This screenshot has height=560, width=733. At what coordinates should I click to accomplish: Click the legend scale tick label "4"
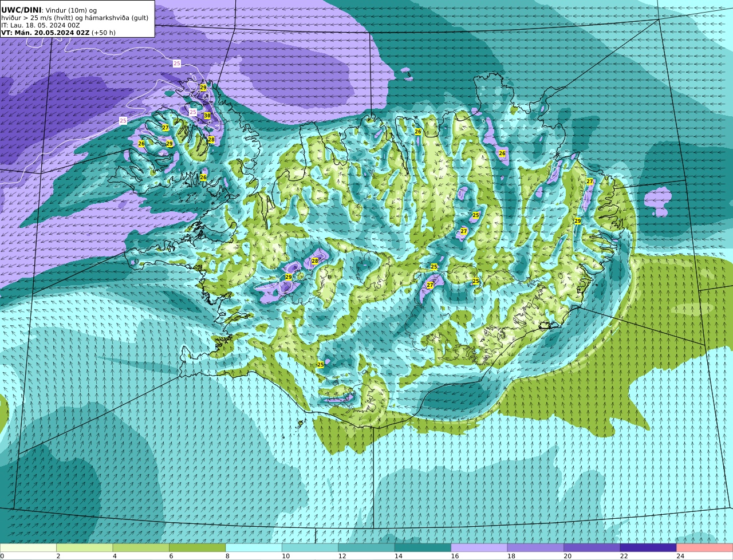point(115,556)
